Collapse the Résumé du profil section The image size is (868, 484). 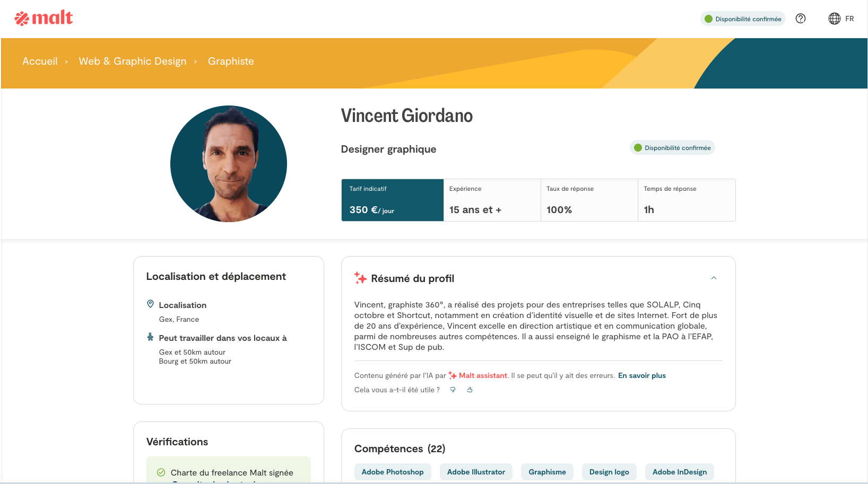click(x=714, y=278)
